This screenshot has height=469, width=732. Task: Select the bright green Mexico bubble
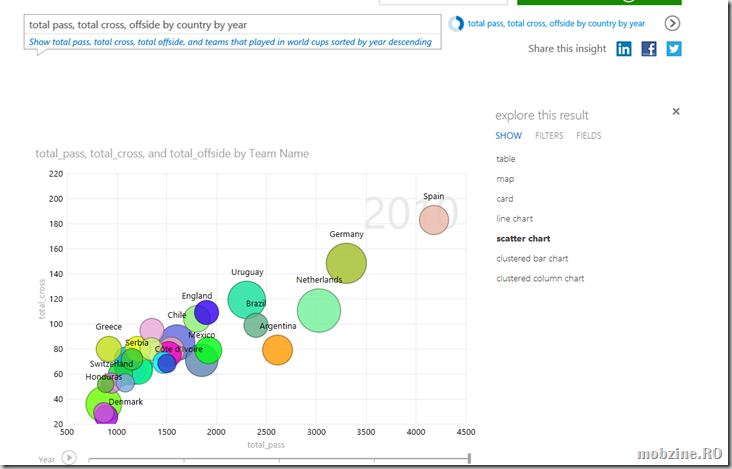pos(208,350)
